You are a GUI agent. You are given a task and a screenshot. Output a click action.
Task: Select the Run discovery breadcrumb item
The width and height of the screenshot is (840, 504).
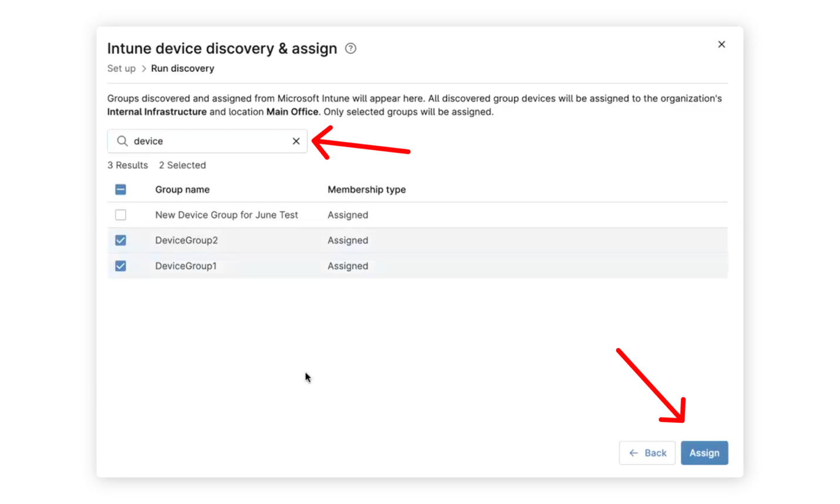coord(182,68)
